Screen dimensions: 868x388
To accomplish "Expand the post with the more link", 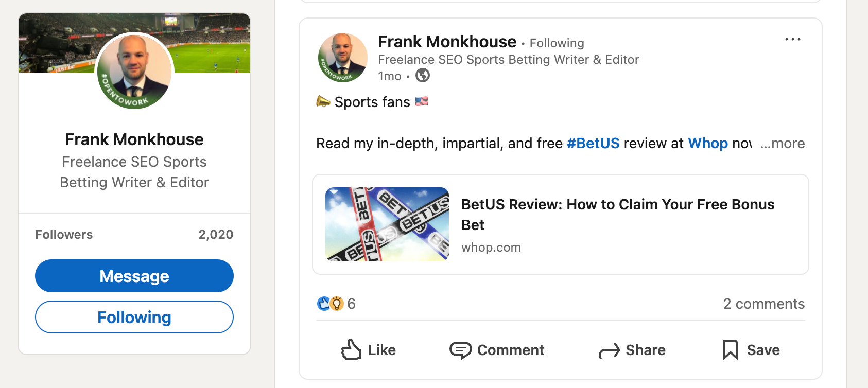I will pos(783,144).
